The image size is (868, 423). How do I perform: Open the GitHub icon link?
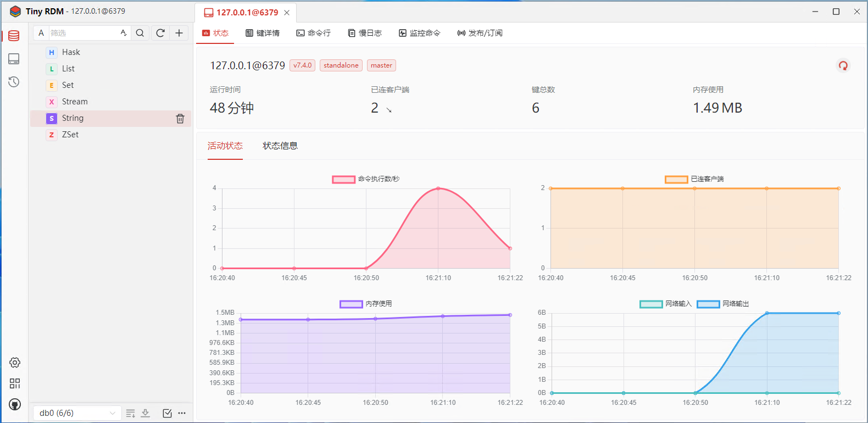coord(15,404)
